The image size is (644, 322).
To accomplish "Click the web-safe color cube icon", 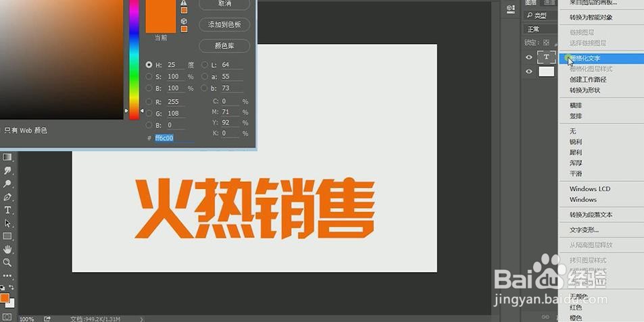I will pyautogui.click(x=184, y=21).
